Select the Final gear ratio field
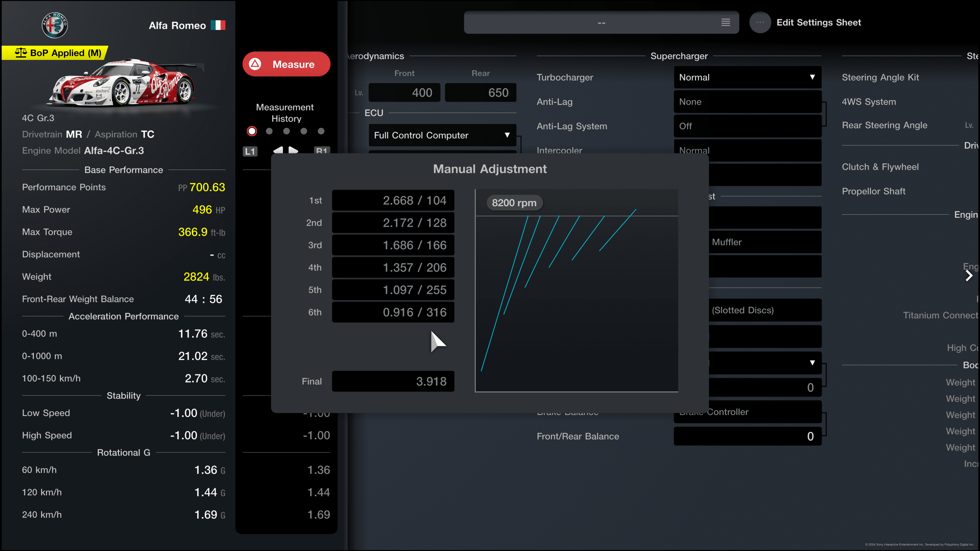This screenshot has height=551, width=980. 393,381
